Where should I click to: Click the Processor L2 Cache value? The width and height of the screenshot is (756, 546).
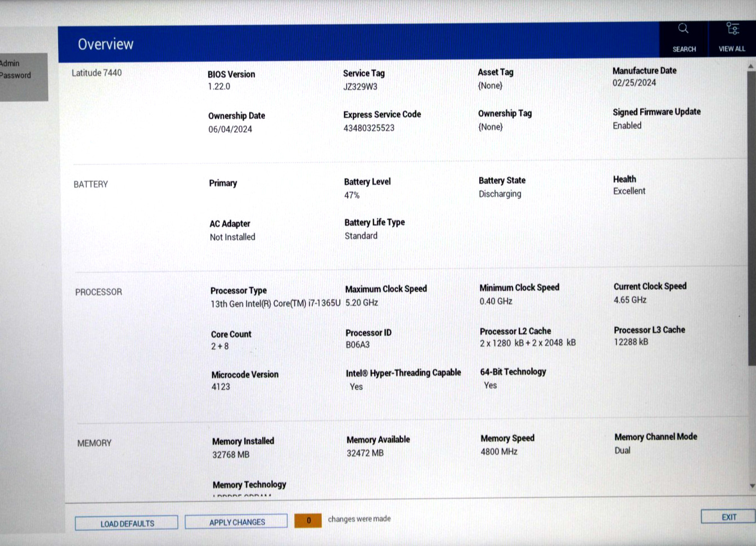pyautogui.click(x=528, y=343)
